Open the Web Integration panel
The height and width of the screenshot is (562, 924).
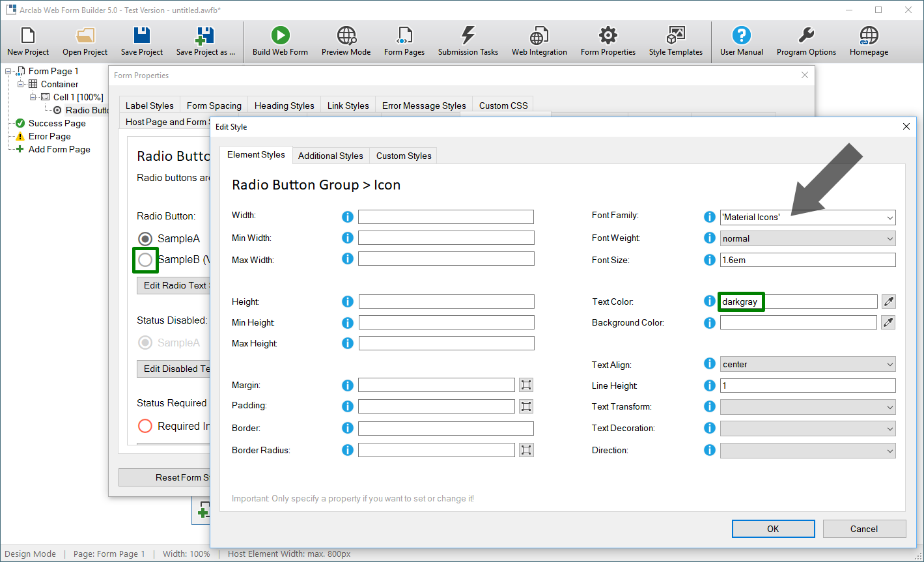coord(539,40)
